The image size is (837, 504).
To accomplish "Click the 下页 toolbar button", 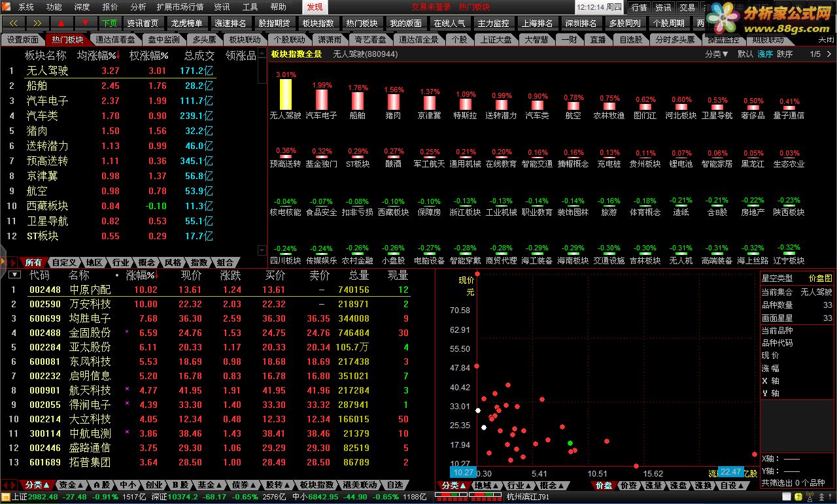I will click(x=109, y=23).
